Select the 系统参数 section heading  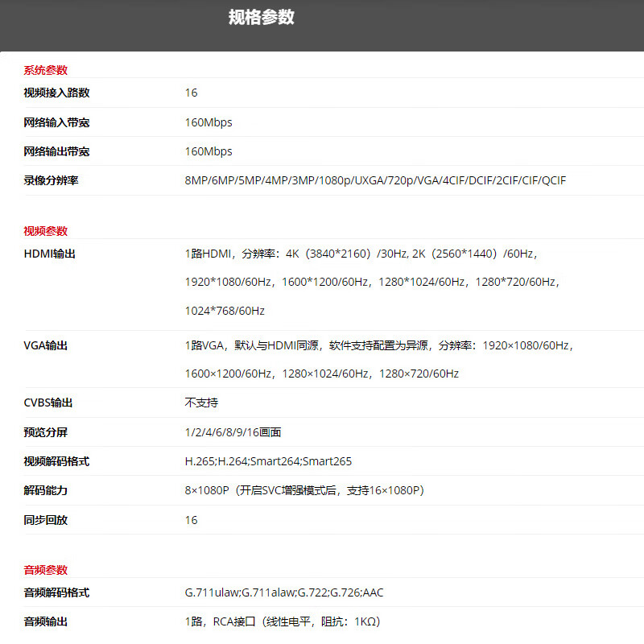[x=46, y=70]
